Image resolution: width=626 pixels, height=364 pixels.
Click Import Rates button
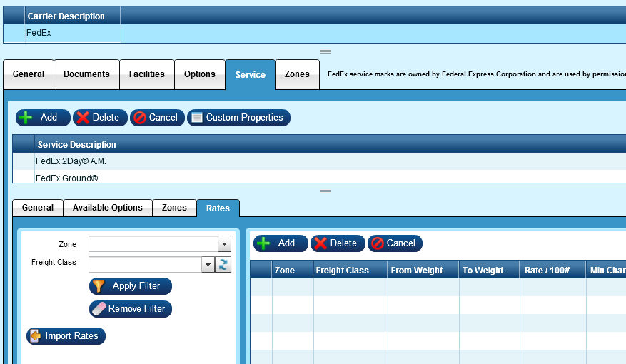(66, 336)
